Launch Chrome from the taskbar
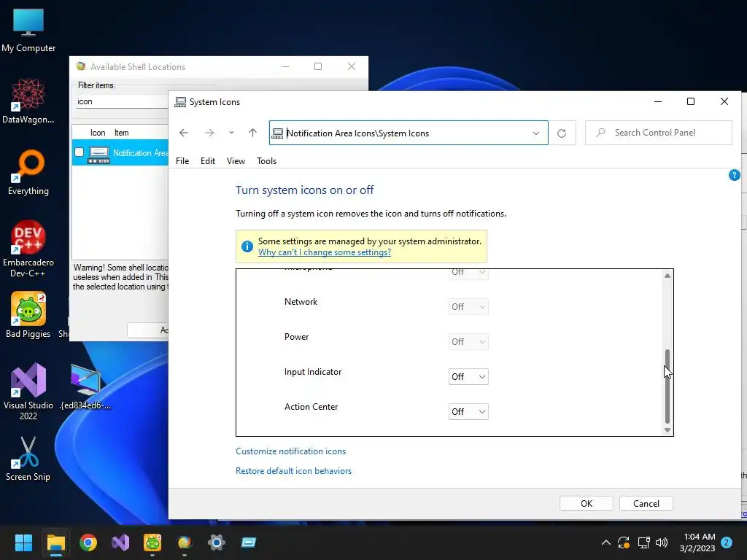 coord(88,542)
